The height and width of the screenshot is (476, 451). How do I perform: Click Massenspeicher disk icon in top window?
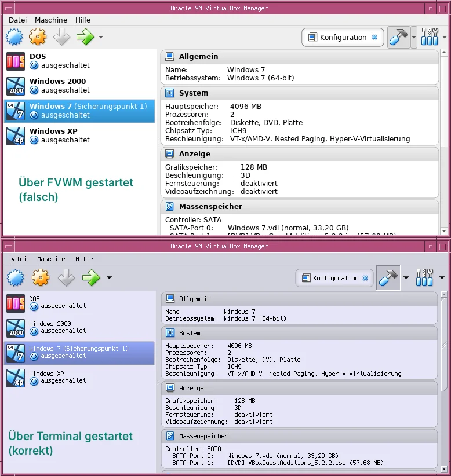point(170,206)
